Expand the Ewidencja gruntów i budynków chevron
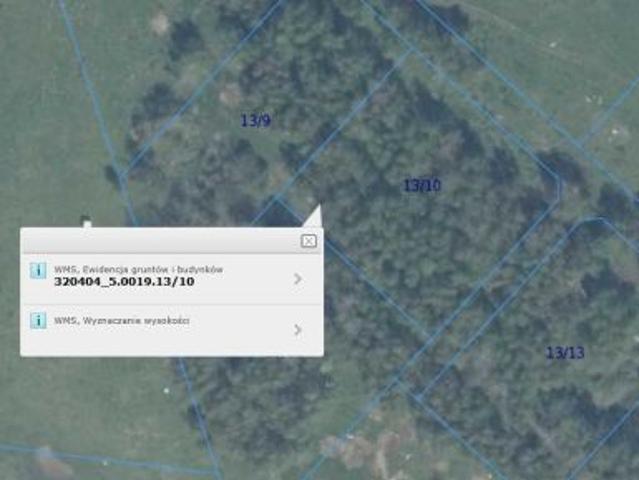This screenshot has width=639, height=480. coord(298,279)
